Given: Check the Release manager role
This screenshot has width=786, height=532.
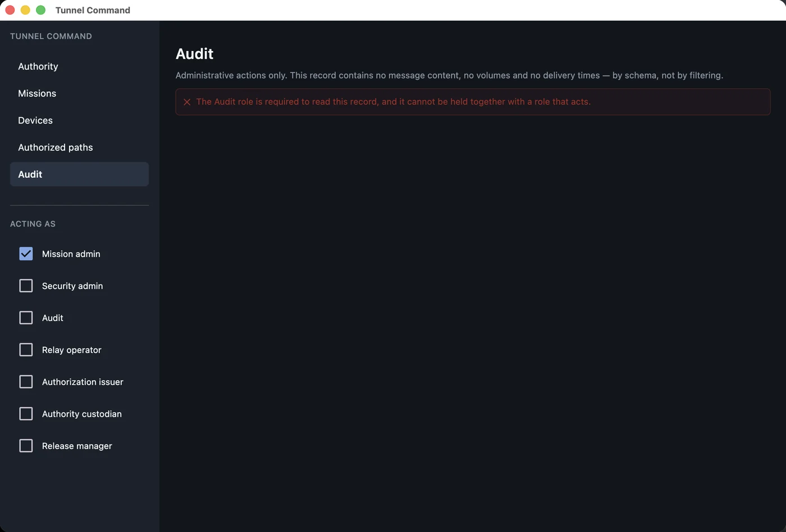Looking at the screenshot, I should [x=26, y=446].
